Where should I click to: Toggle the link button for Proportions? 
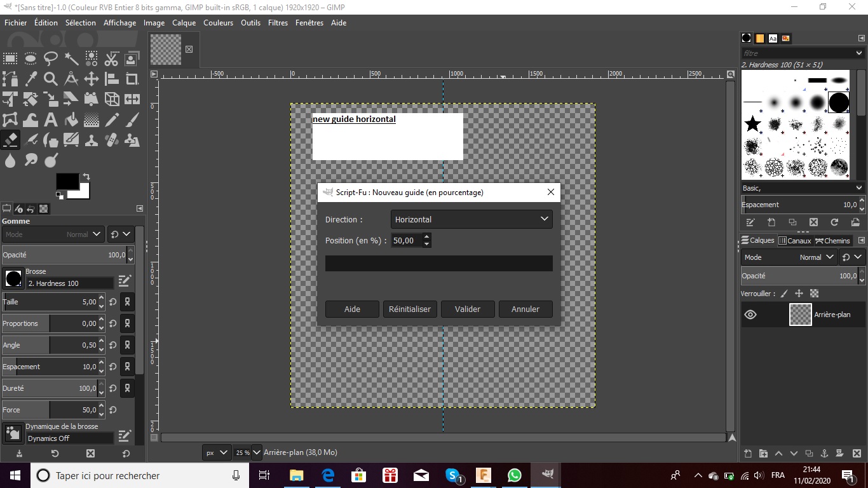[127, 324]
